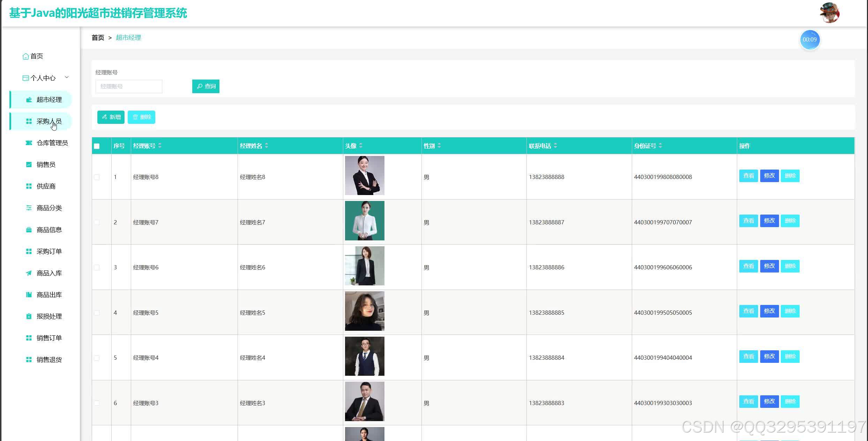Check the row checkbox for 经理账号5
Screen dimensions: 868x441
pos(97,313)
